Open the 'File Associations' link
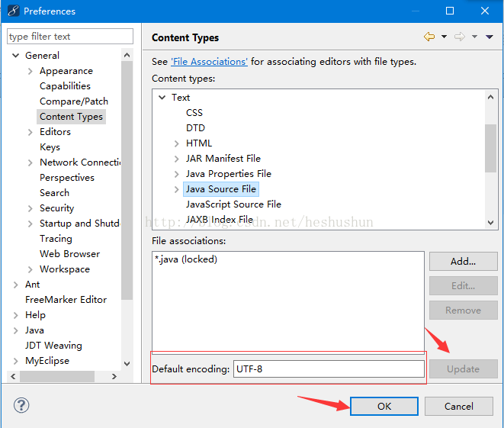This screenshot has height=428, width=504. click(209, 62)
